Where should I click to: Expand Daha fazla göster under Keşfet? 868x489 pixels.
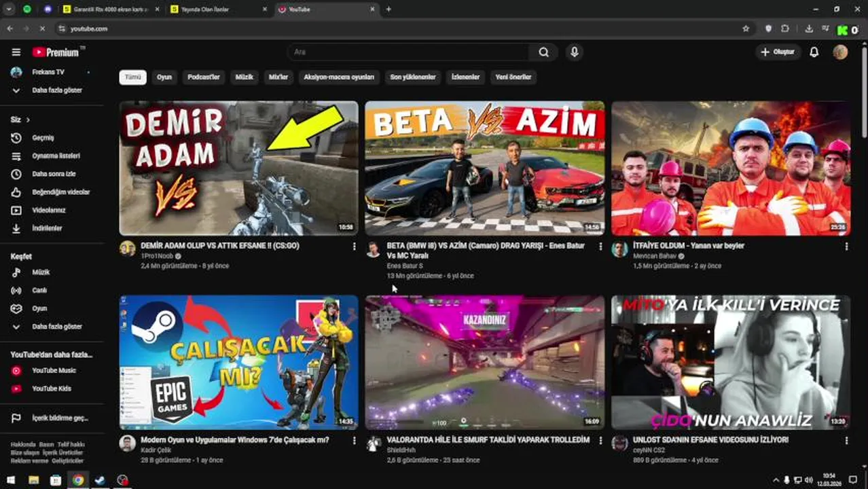[52, 327]
